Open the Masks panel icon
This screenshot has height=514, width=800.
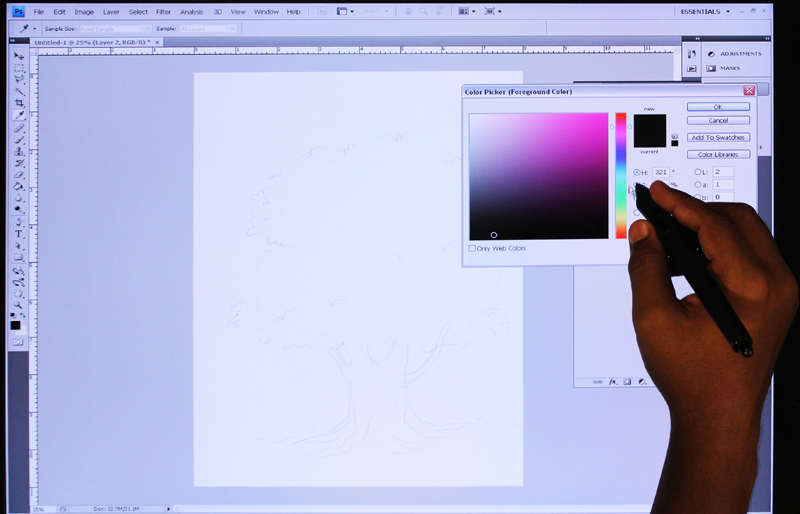pyautogui.click(x=711, y=68)
